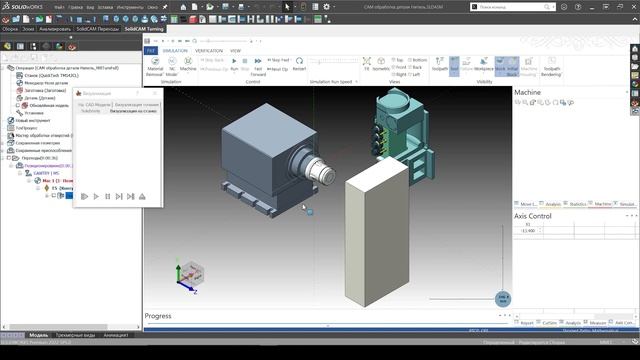Open the FILE tab in simulator
The height and width of the screenshot is (360, 640).
point(151,51)
